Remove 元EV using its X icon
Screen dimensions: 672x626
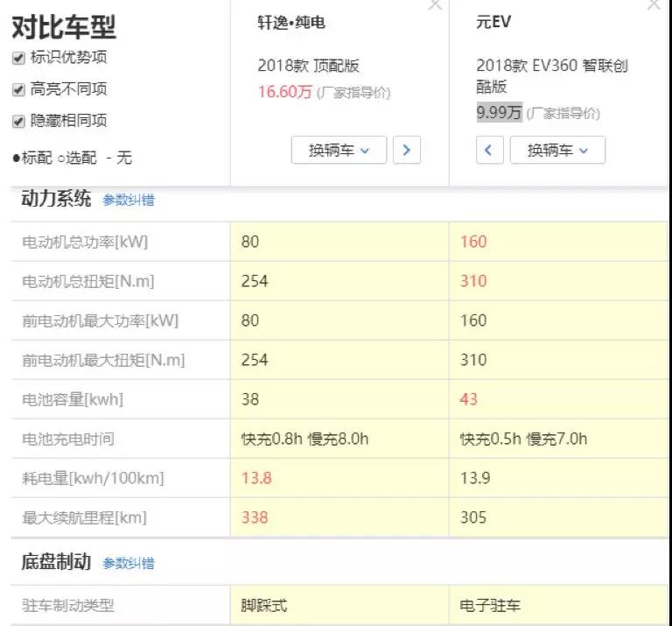click(653, 5)
